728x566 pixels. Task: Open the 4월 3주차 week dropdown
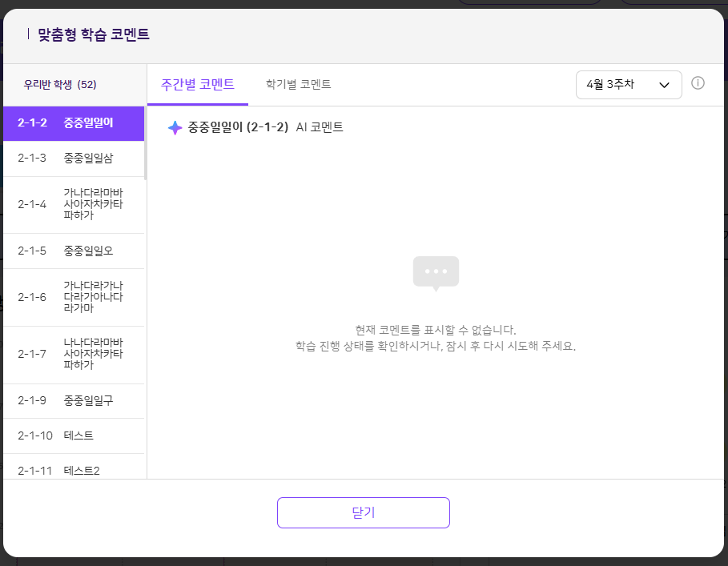pyautogui.click(x=628, y=85)
